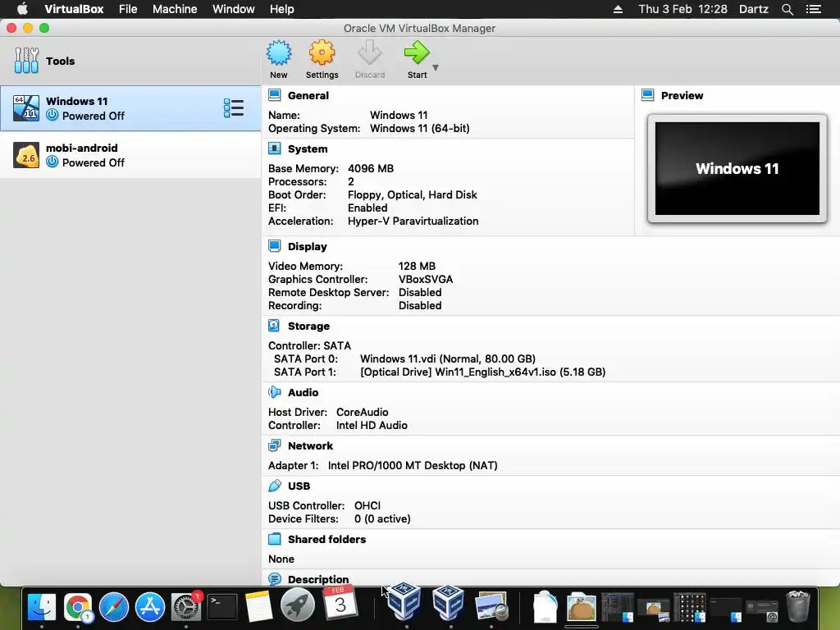Screen dimensions: 840x630
Task: Open the Notes app dock icon
Action: [258, 606]
